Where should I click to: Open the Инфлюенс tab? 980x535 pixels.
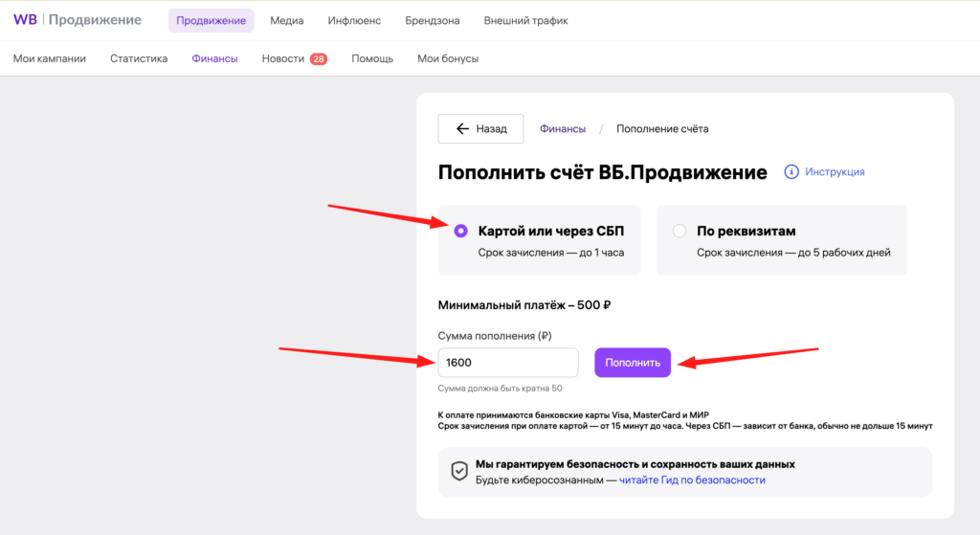pos(354,21)
